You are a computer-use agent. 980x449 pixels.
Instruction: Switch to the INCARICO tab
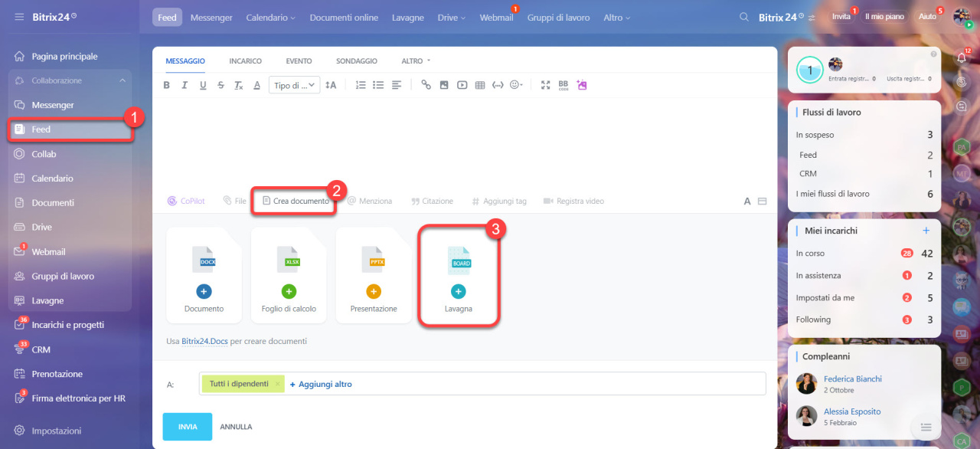click(x=246, y=61)
